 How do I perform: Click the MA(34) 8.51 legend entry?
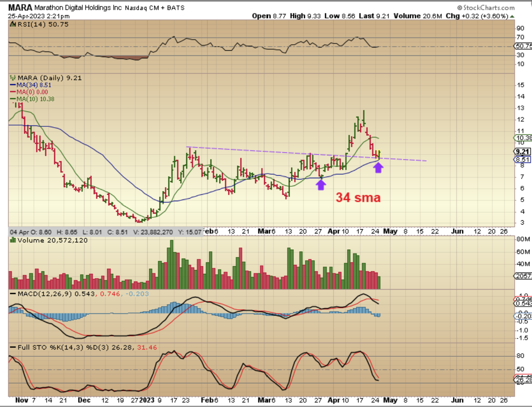[30, 85]
